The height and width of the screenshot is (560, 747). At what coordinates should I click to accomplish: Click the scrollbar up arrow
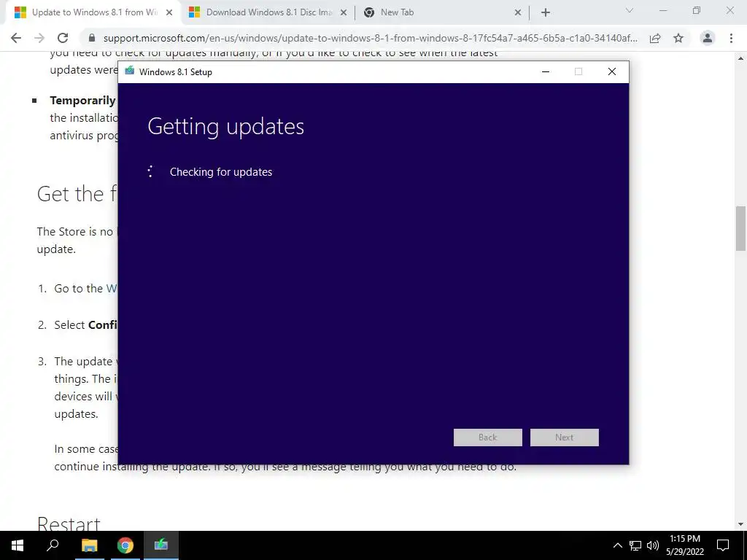741,58
